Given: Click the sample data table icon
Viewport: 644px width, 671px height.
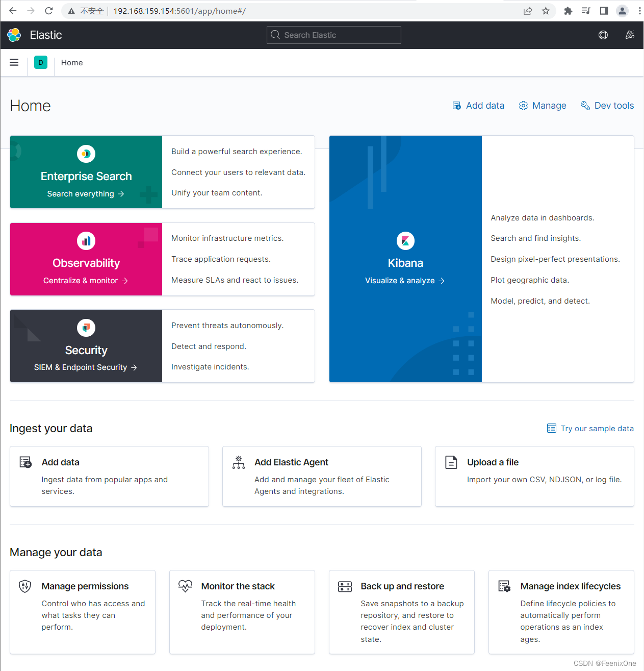Looking at the screenshot, I should coord(552,428).
